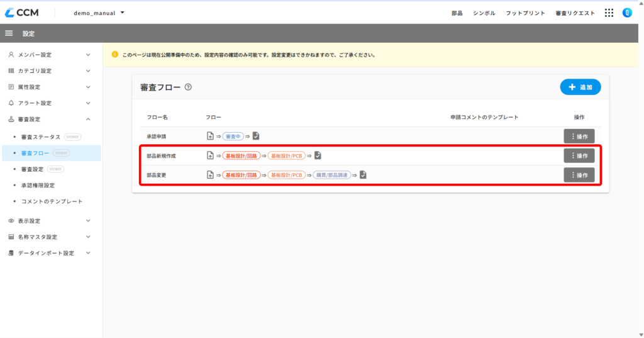Click the upload document icon in 承認申請 row
The width and height of the screenshot is (644, 338).
210,136
